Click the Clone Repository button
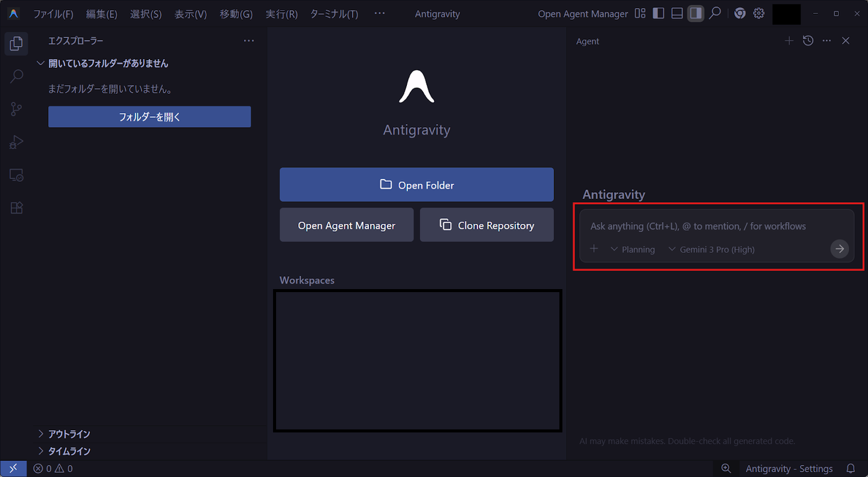This screenshot has width=868, height=477. click(486, 225)
